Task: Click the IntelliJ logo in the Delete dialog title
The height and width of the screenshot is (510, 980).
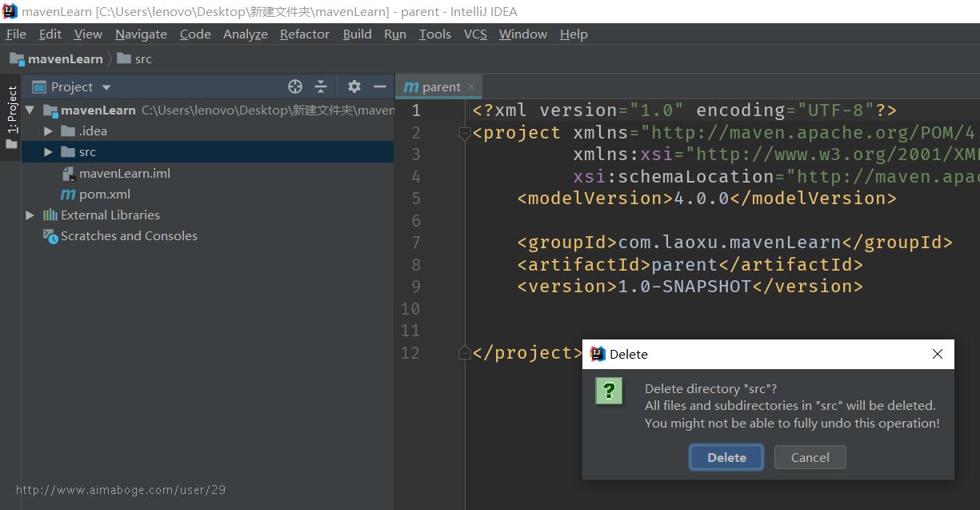Action: pyautogui.click(x=597, y=354)
